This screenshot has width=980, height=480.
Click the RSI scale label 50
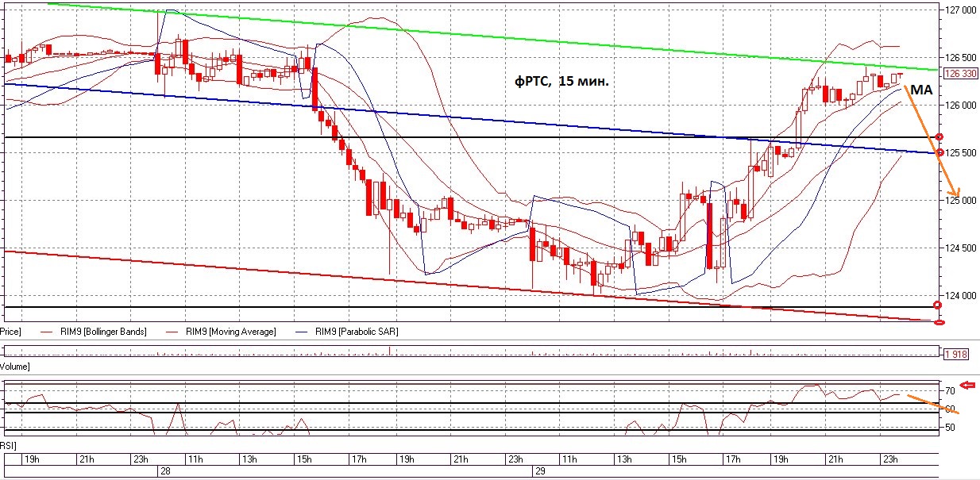point(949,428)
